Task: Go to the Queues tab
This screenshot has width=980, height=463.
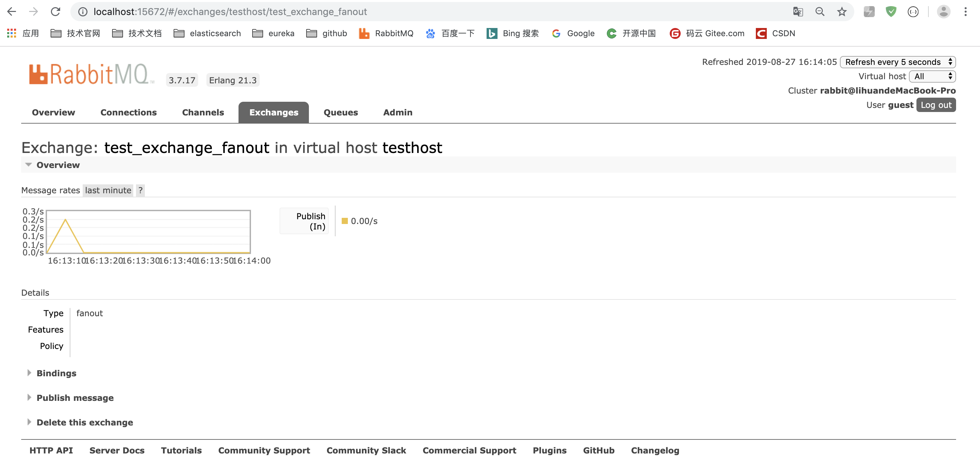Action: click(340, 113)
